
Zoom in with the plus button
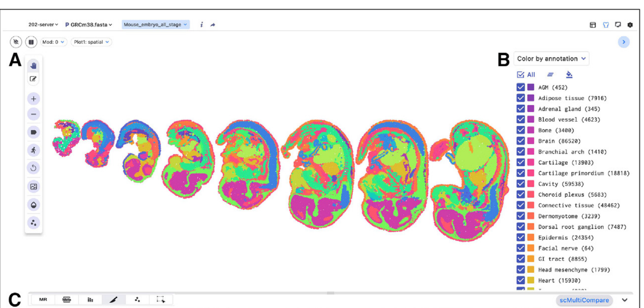pos(33,99)
